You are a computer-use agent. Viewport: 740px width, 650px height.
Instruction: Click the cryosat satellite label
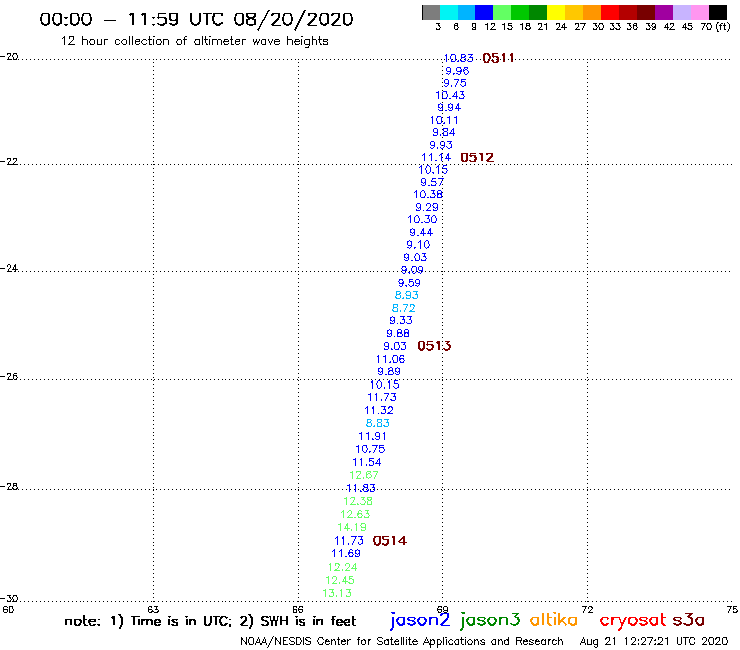[x=633, y=620]
